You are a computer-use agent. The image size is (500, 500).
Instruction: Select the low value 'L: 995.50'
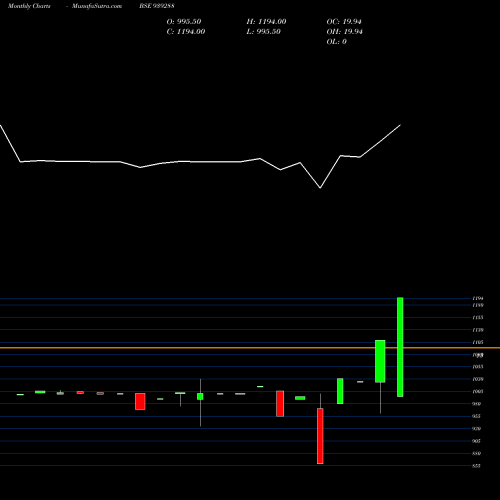(263, 32)
